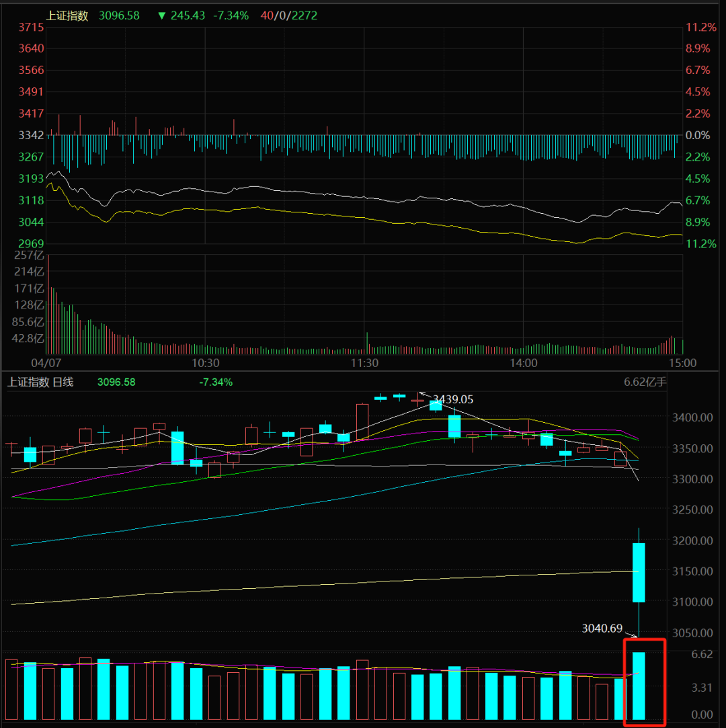This screenshot has width=726, height=728.
Task: Click the 3267 price axis label
Action: [x=31, y=157]
